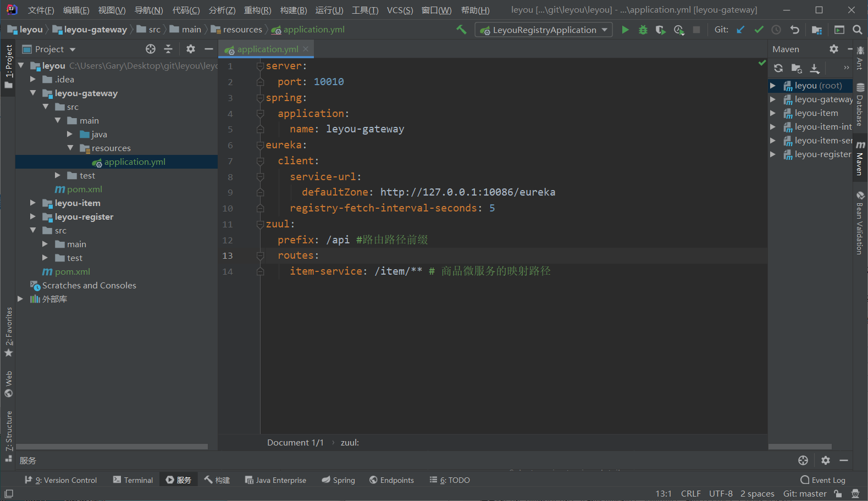Toggle the Database side panel
Screen dimensions: 868x501
pos(860,105)
